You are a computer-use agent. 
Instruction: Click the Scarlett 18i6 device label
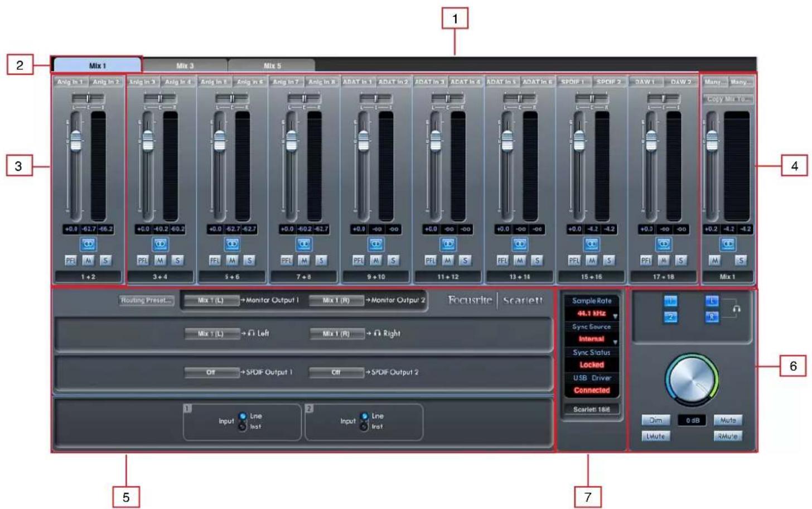click(x=592, y=409)
